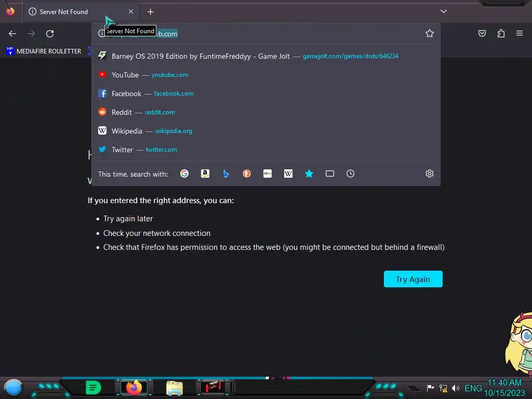
Task: Search in Bookmarks with star icon
Action: [x=309, y=174]
